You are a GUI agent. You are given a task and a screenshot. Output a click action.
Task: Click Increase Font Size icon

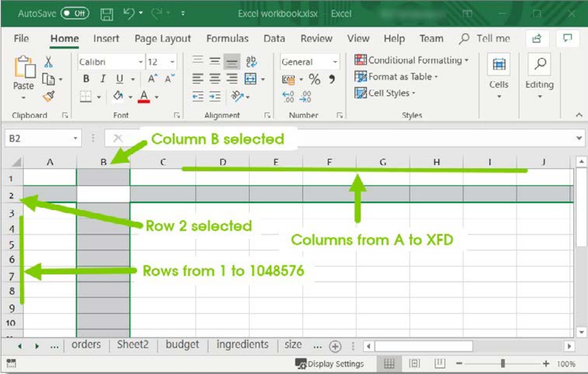[153, 79]
